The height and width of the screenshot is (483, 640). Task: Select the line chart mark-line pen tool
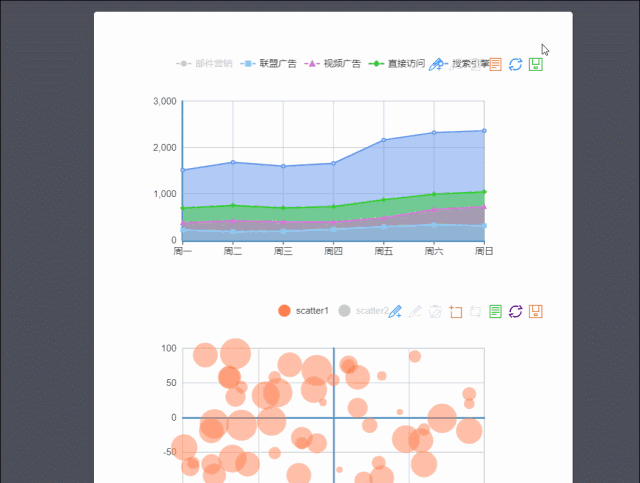tap(436, 65)
